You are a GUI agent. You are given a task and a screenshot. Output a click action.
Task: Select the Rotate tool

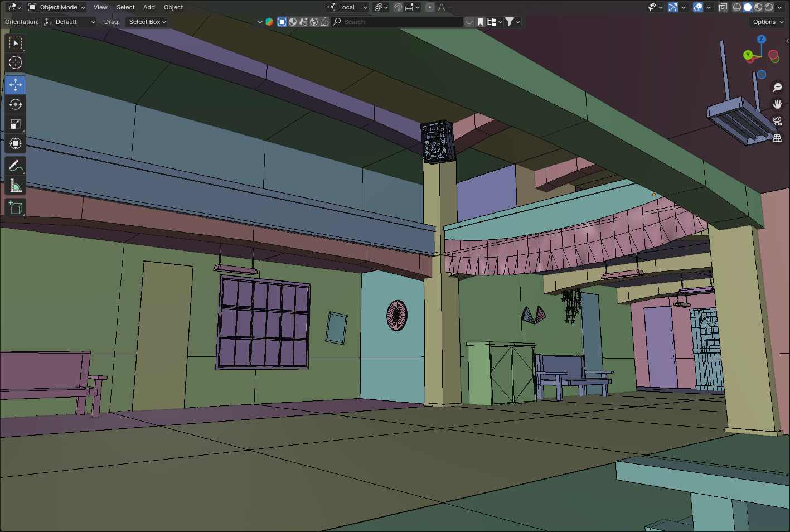(x=16, y=104)
